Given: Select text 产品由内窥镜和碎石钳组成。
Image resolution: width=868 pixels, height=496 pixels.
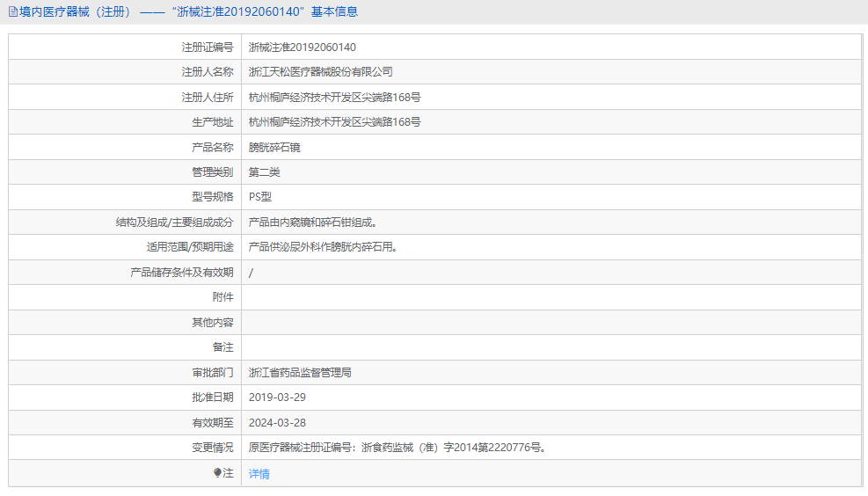Looking at the screenshot, I should [313, 222].
